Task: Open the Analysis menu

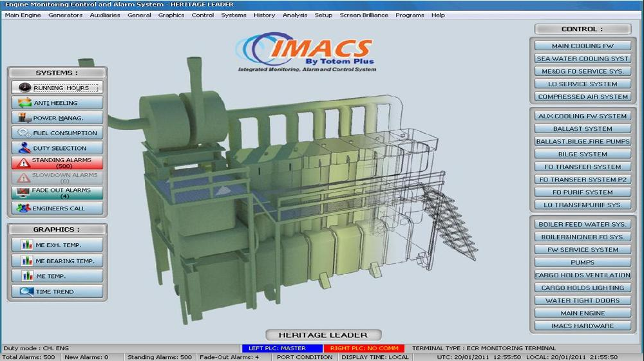Action: coord(295,15)
